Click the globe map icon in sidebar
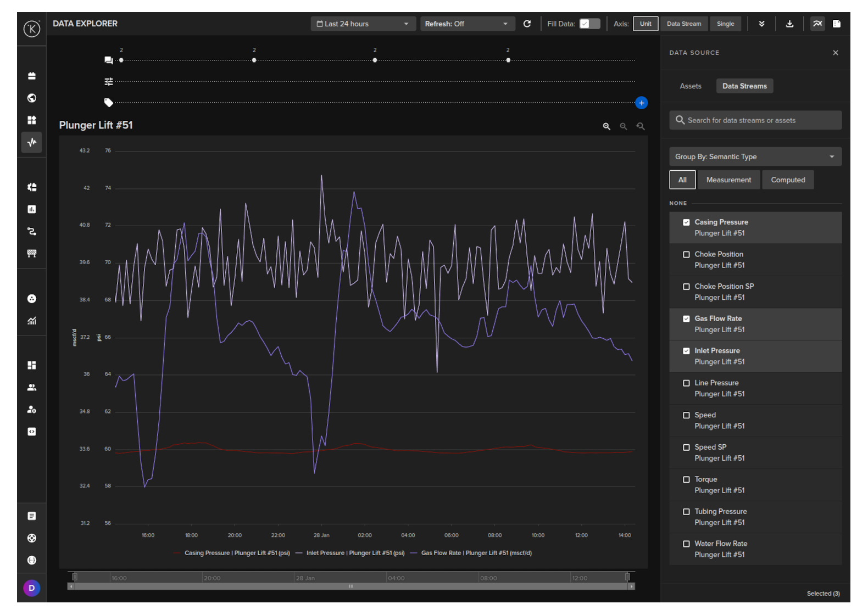The height and width of the screenshot is (615, 868). [x=32, y=98]
